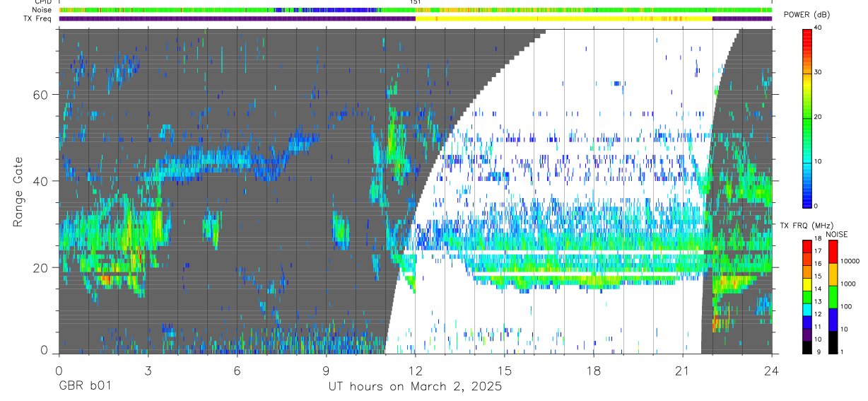Click the '24' hour tick on time axis

772,370
